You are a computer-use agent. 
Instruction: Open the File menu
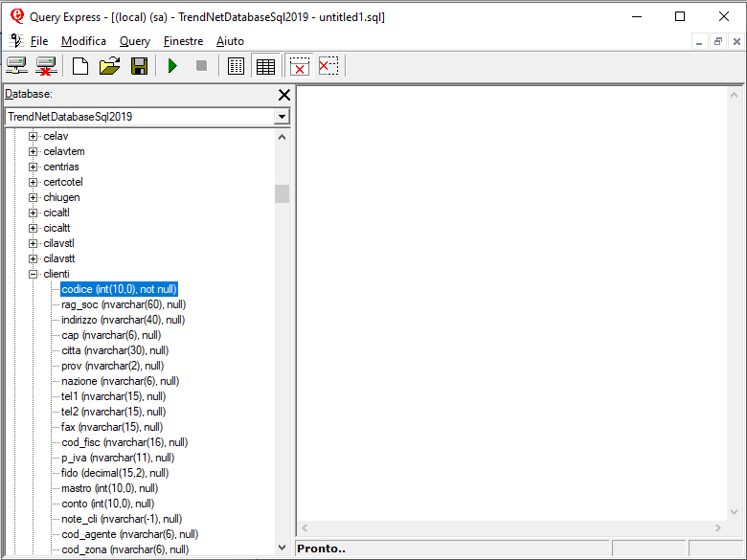[39, 41]
